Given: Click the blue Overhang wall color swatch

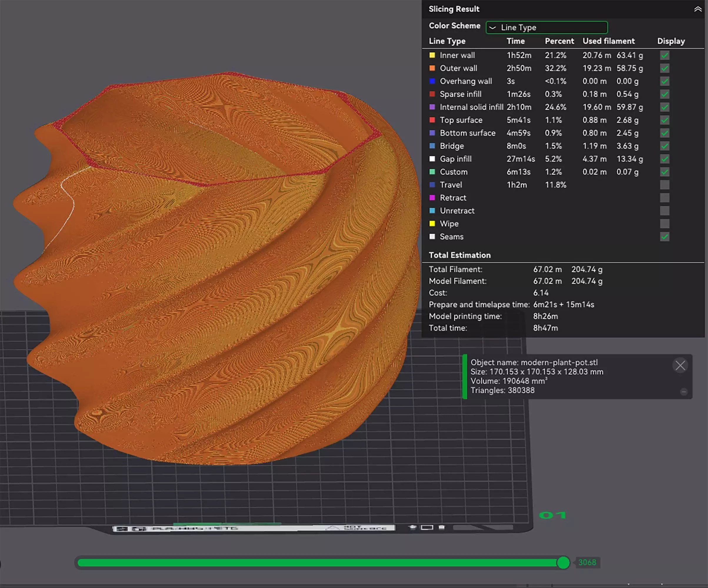Looking at the screenshot, I should [x=432, y=81].
